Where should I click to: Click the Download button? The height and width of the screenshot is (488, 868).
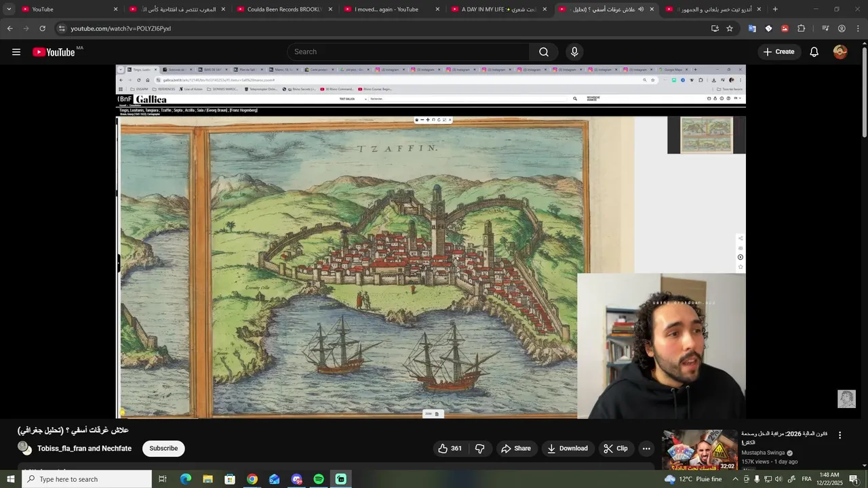pyautogui.click(x=568, y=449)
